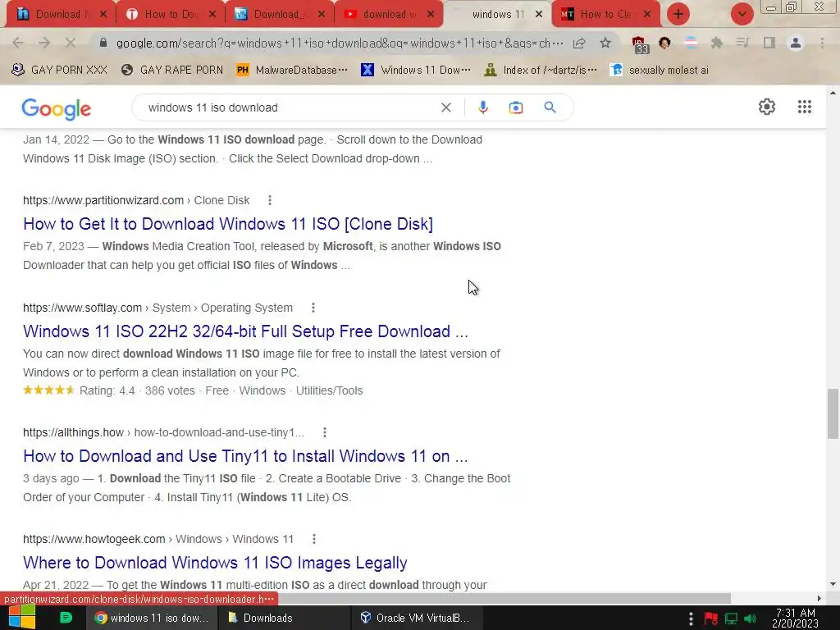Search by image with Google Lens
Viewport: 840px width, 630px height.
point(515,107)
